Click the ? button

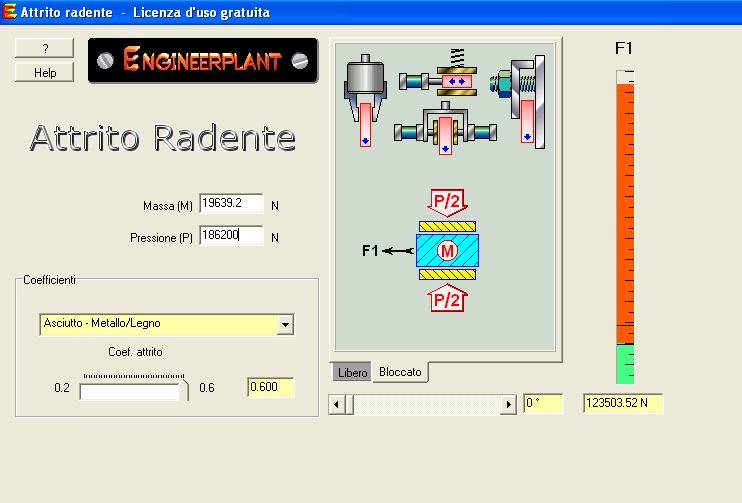(45, 49)
